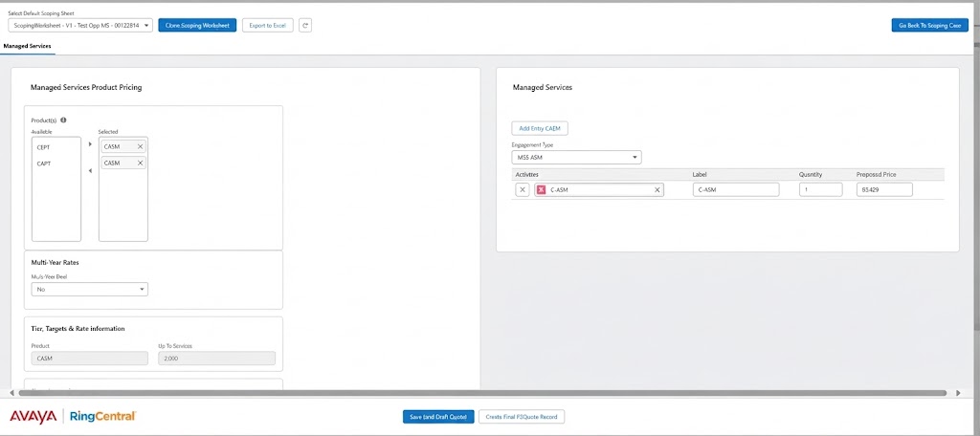Open the Product(s) info tooltip icon
980x436 pixels.
(x=63, y=120)
